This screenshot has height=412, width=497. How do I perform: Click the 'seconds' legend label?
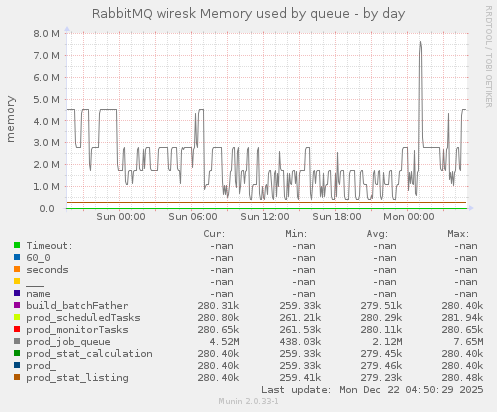[x=47, y=270]
